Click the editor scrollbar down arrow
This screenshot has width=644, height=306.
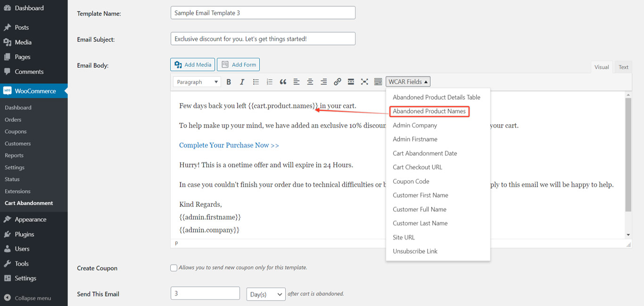point(628,235)
